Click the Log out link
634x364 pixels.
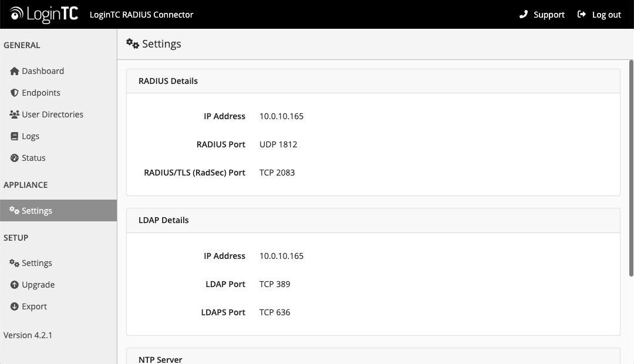point(606,15)
